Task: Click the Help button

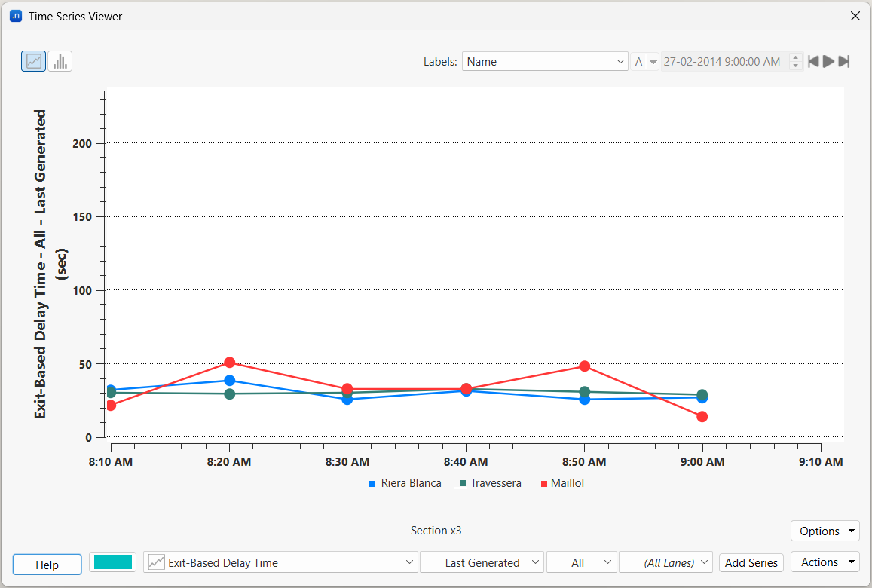Action: tap(47, 565)
